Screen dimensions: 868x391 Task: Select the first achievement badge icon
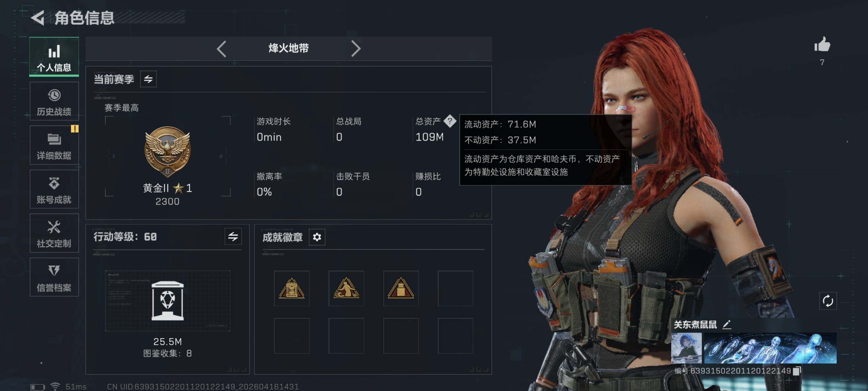click(292, 288)
